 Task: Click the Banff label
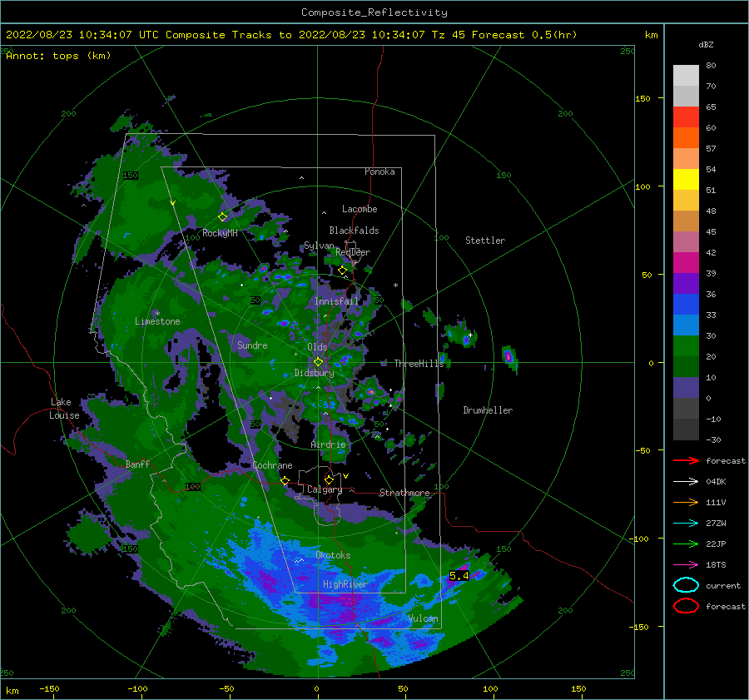pos(137,464)
